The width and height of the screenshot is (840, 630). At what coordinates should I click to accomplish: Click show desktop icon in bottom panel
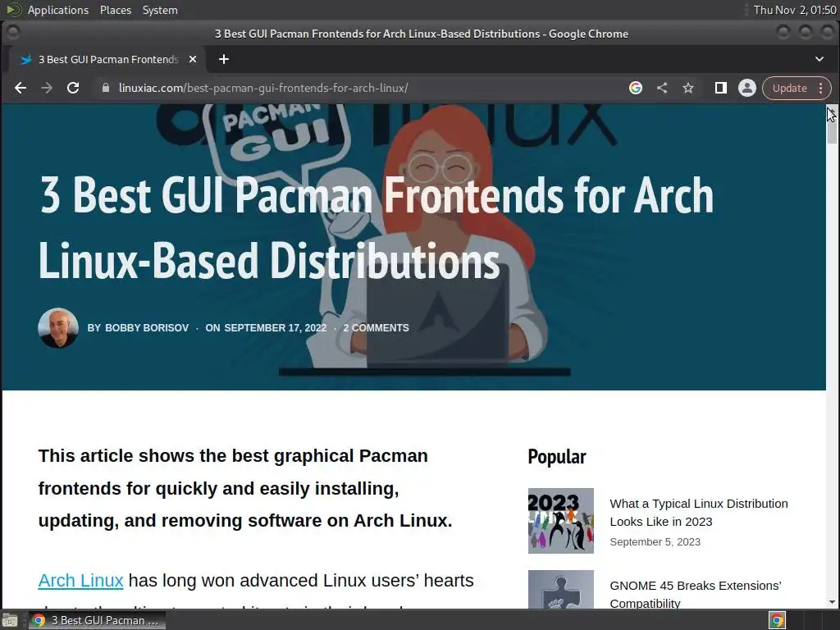[10, 621]
